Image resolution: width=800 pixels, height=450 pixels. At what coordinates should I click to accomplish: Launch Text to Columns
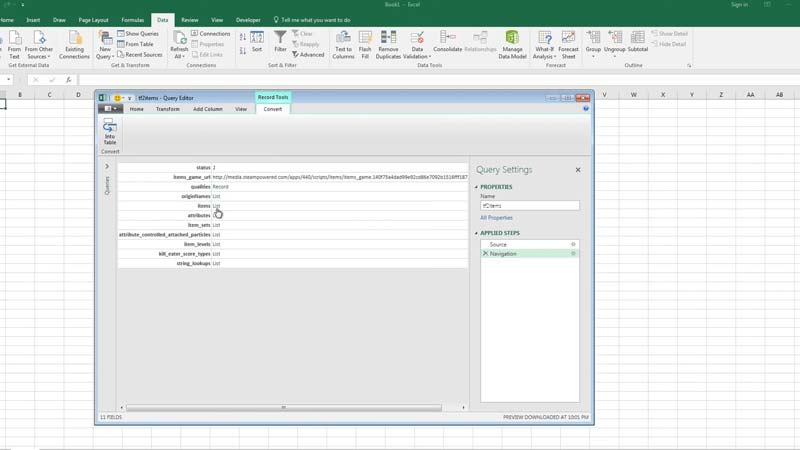point(343,45)
